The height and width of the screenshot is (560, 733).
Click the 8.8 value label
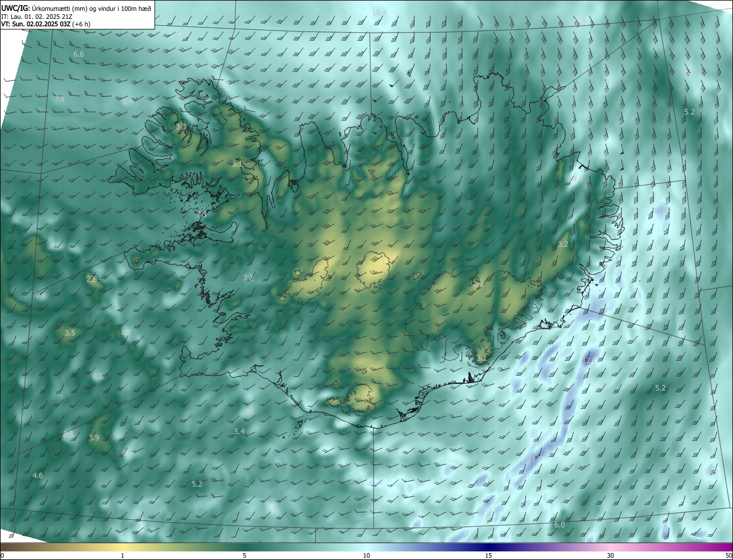(127, 332)
